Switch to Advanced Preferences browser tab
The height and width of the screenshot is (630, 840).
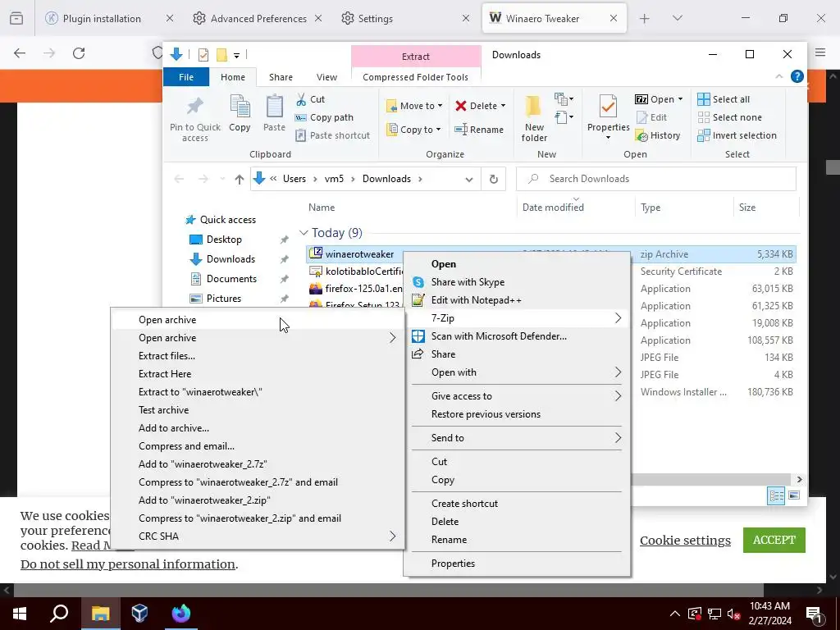(257, 19)
